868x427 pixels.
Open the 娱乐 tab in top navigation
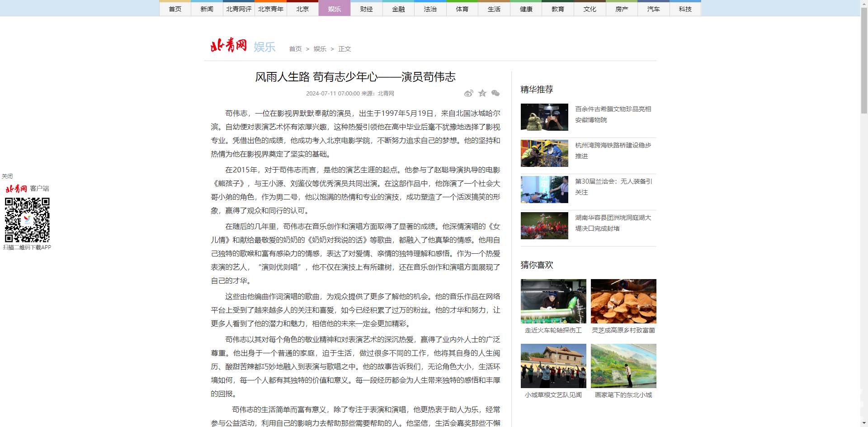pyautogui.click(x=334, y=9)
